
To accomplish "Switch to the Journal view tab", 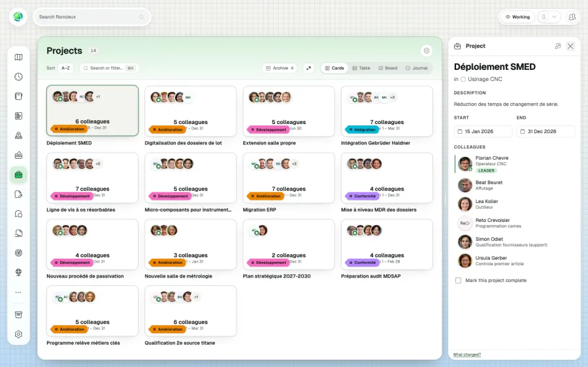I will (416, 68).
